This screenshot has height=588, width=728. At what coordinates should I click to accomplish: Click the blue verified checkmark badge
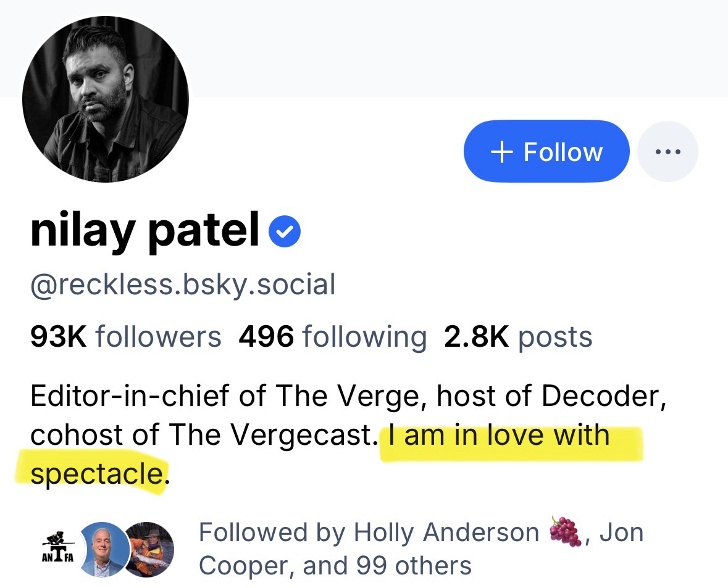click(285, 231)
